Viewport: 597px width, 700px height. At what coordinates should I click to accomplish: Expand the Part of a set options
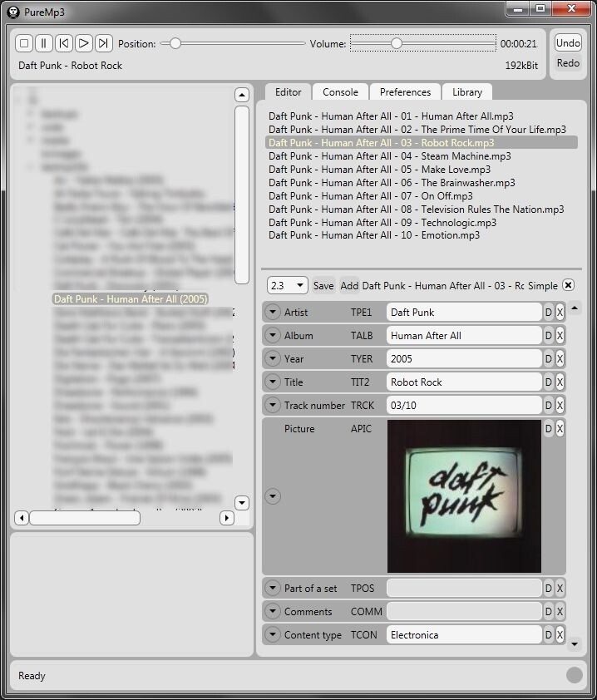[273, 588]
